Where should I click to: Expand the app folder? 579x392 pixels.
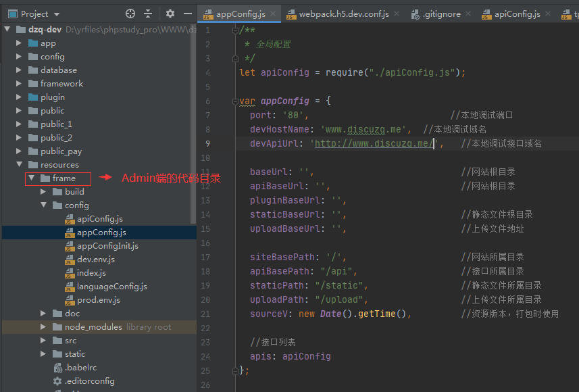click(x=19, y=43)
